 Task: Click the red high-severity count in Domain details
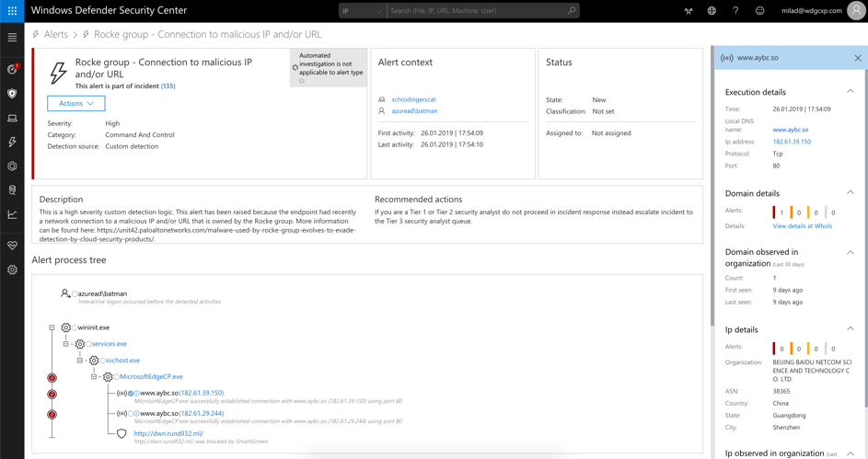(779, 212)
